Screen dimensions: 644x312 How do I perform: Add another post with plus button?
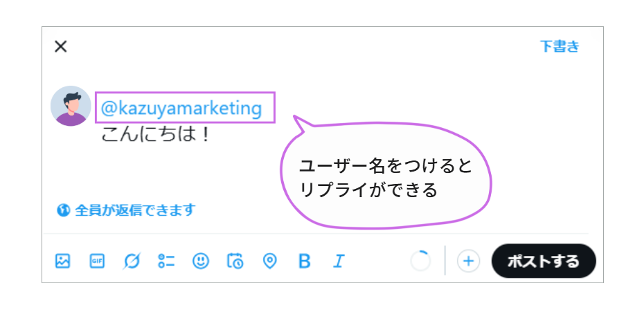coord(469,261)
